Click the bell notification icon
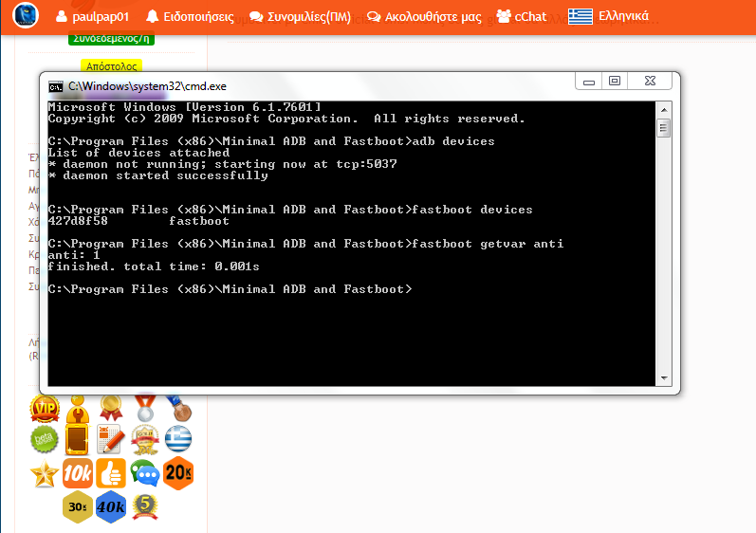Image resolution: width=756 pixels, height=533 pixels. (x=153, y=16)
